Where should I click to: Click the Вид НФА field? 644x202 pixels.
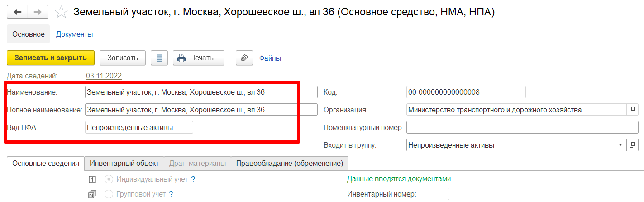click(139, 127)
